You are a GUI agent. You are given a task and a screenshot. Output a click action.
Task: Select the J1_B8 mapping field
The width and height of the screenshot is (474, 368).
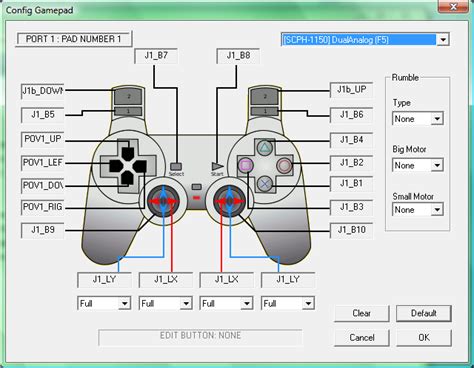[x=238, y=56]
